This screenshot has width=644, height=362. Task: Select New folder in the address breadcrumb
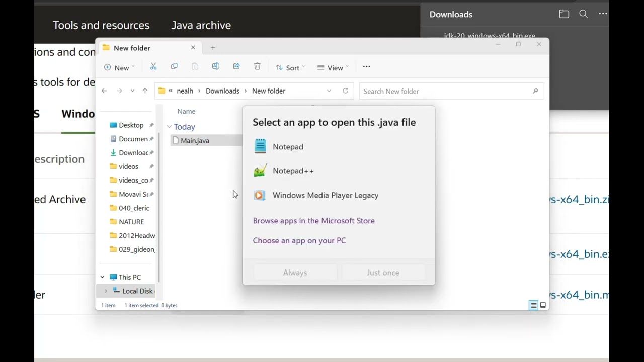[269, 91]
